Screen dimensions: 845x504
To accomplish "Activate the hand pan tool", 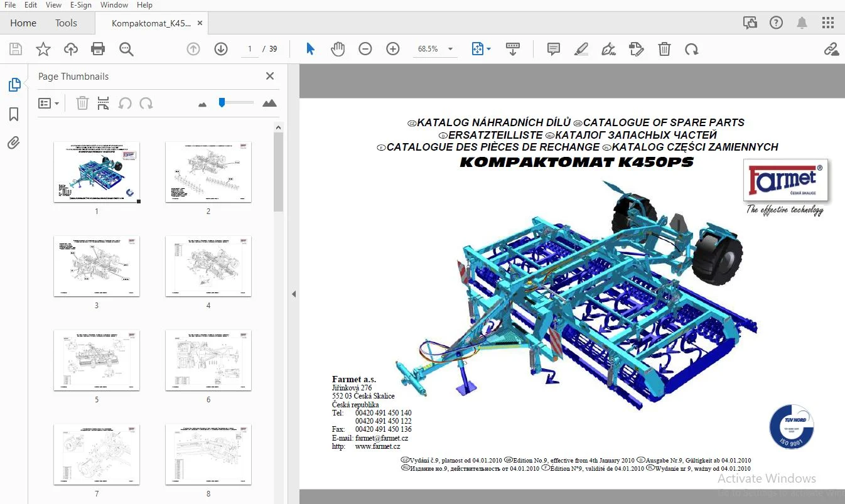I will point(338,49).
